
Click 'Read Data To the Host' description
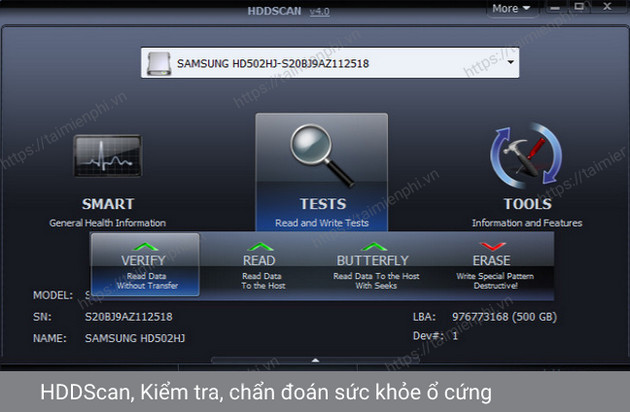pyautogui.click(x=263, y=281)
